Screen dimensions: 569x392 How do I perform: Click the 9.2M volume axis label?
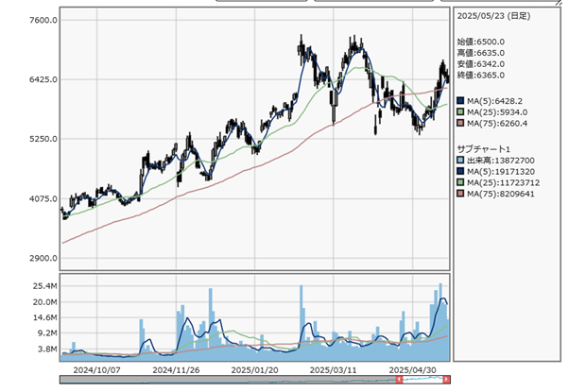(x=47, y=332)
